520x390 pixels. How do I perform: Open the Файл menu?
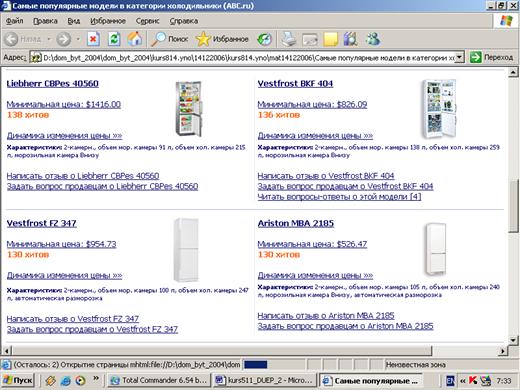tap(15, 21)
